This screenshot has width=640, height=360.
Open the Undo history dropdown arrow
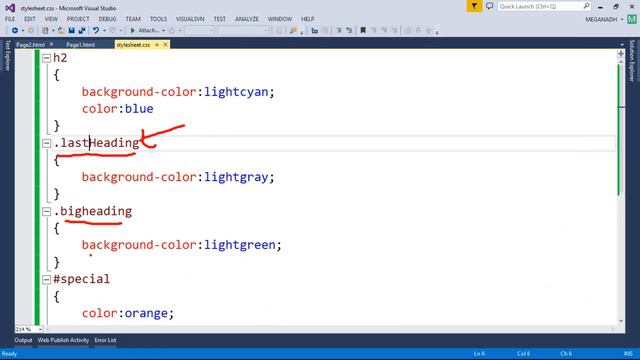(x=104, y=31)
